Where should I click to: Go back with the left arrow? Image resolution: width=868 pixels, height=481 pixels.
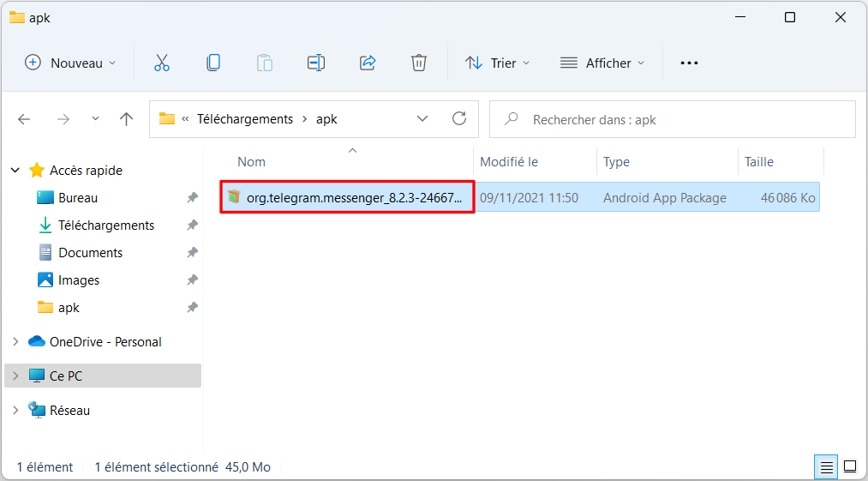point(24,119)
